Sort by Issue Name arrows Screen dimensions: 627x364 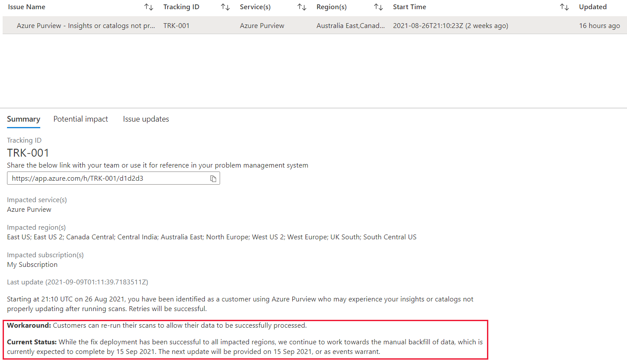pos(149,7)
